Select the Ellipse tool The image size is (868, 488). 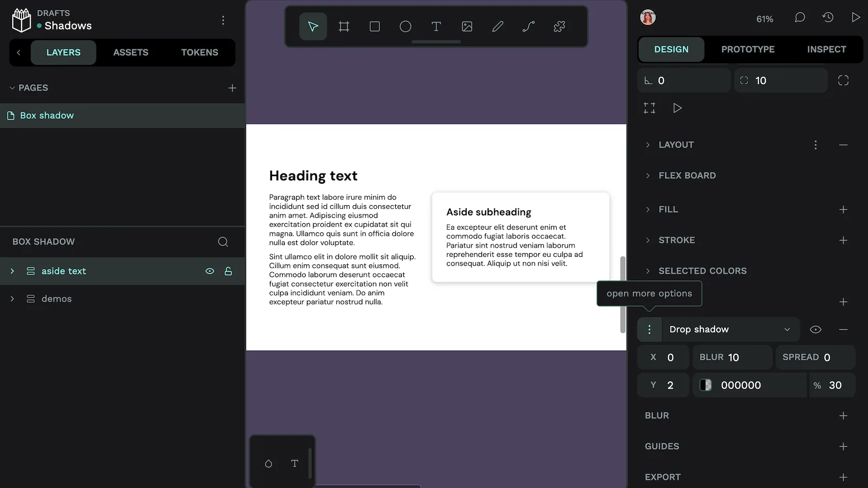click(405, 27)
